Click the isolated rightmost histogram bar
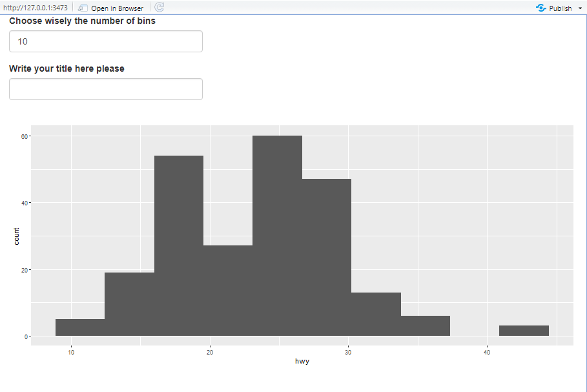The image size is (587, 392). pyautogui.click(x=524, y=331)
